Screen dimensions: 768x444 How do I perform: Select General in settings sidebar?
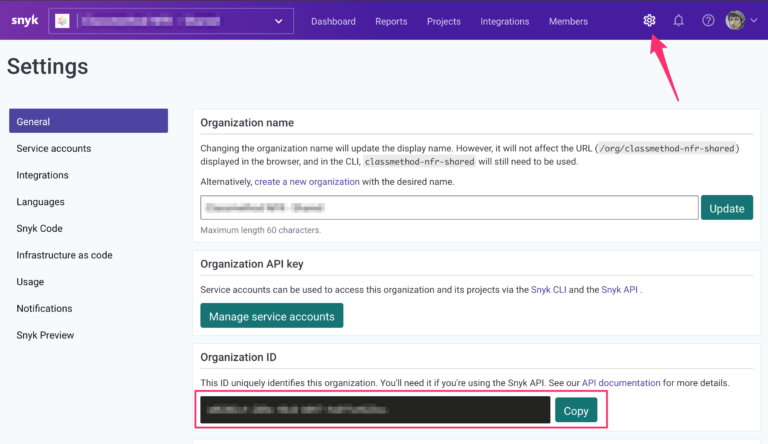click(88, 121)
